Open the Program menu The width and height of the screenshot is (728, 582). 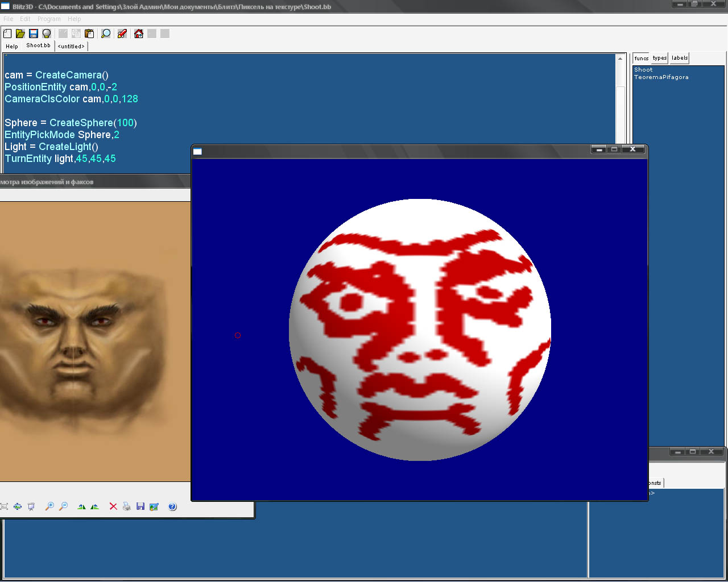click(x=49, y=19)
